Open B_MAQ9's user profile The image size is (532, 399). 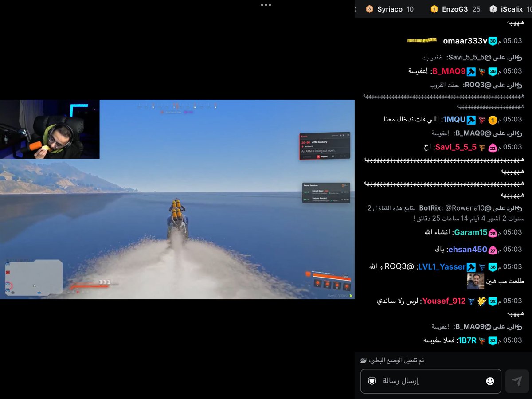point(449,71)
